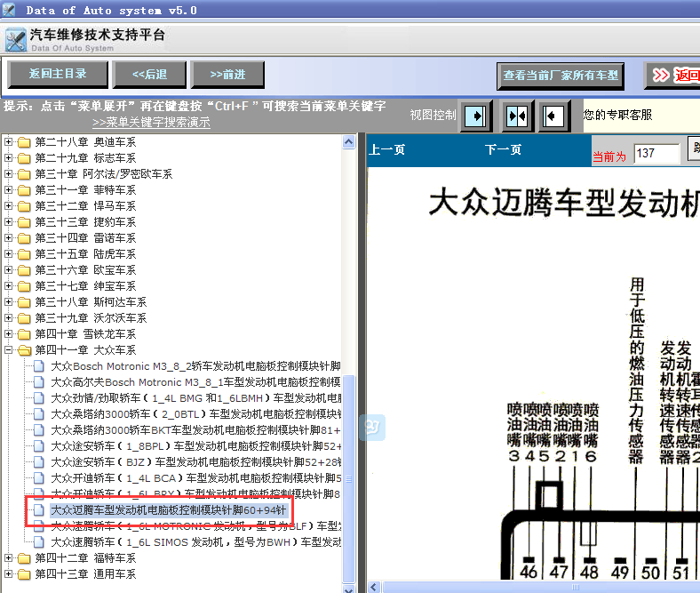Click 您的专职客服 text
This screenshot has height=593, width=700.
[x=618, y=115]
